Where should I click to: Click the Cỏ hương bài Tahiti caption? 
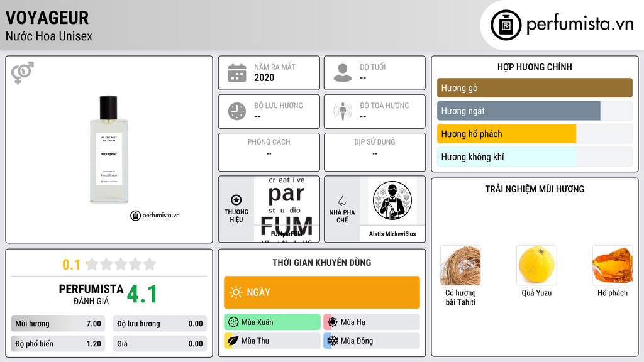coord(460,297)
